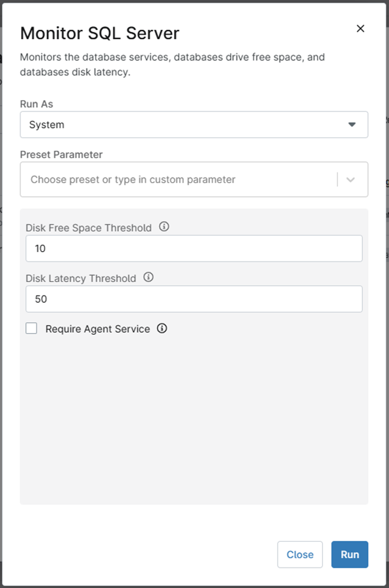Image resolution: width=389 pixels, height=588 pixels.
Task: View info for Disk Free Space Threshold
Action: tap(164, 227)
